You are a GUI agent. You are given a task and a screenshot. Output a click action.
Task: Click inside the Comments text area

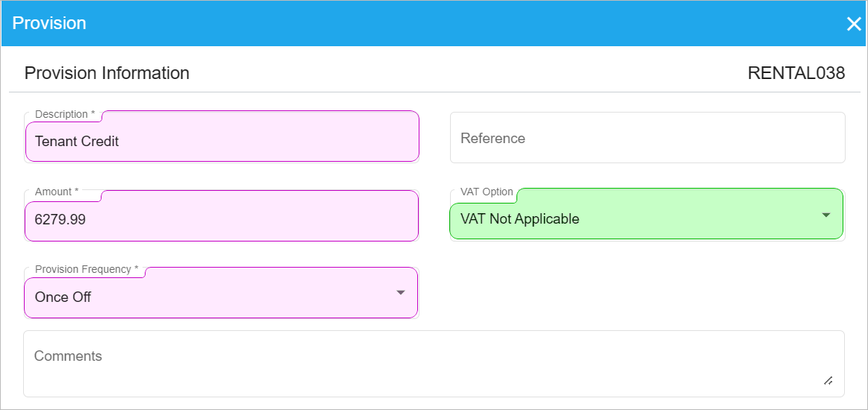(x=434, y=364)
